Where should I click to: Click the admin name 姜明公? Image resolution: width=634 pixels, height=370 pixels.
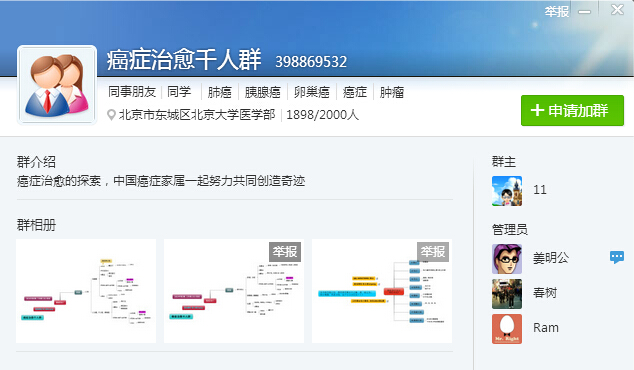click(551, 258)
